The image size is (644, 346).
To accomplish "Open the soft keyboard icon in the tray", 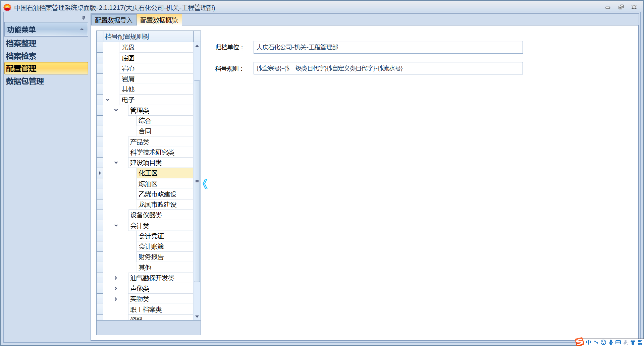I will (x=619, y=342).
